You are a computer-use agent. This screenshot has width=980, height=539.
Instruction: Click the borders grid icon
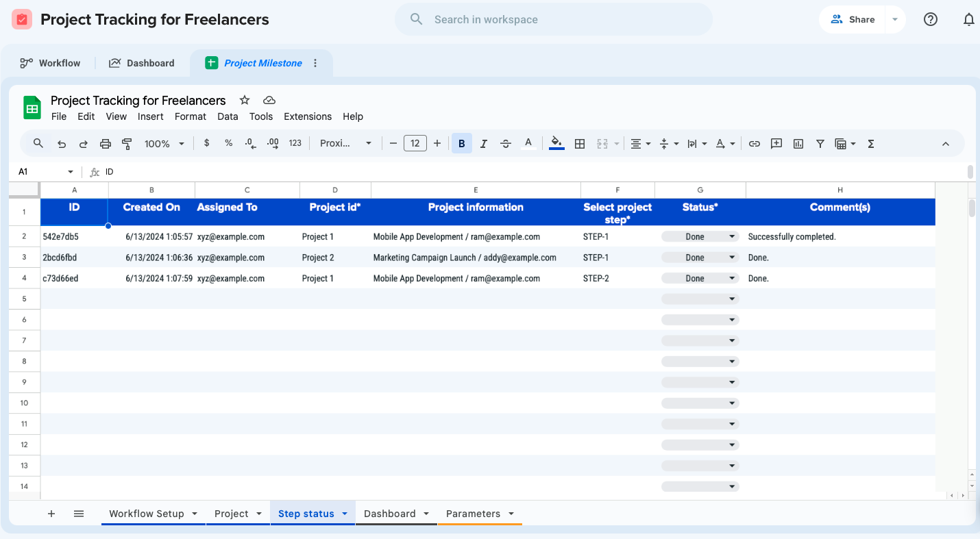tap(580, 144)
